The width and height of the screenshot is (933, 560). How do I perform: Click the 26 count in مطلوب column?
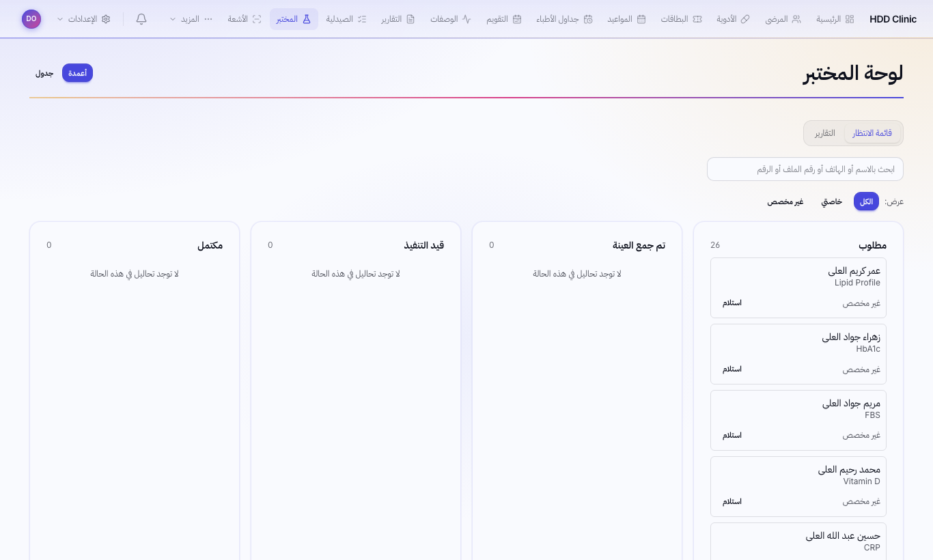pyautogui.click(x=715, y=245)
